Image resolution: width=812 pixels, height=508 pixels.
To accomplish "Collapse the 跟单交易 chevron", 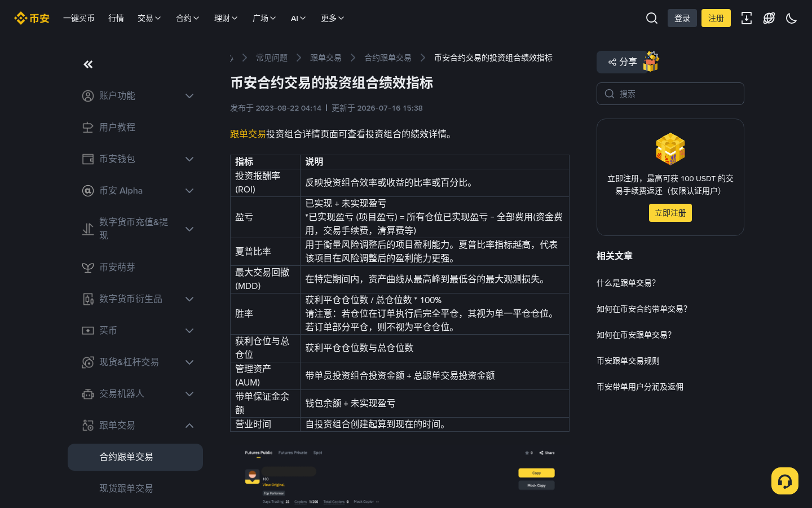I will [x=189, y=426].
